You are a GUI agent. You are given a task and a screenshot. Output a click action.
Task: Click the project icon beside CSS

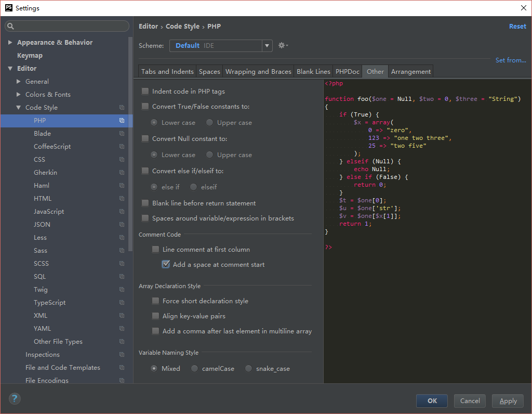(122, 160)
